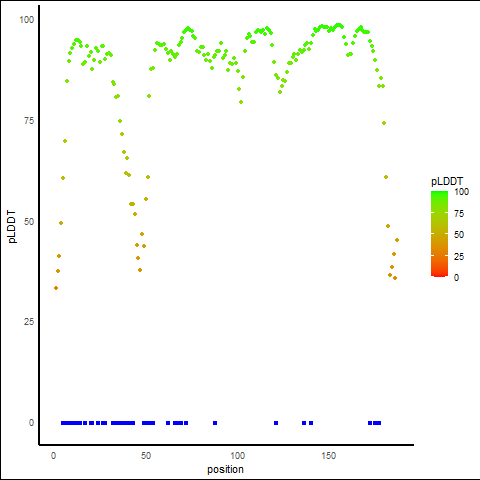Screen dimensions: 480x480
Task: Click the x-axis tick label 0
Action: [53, 456]
